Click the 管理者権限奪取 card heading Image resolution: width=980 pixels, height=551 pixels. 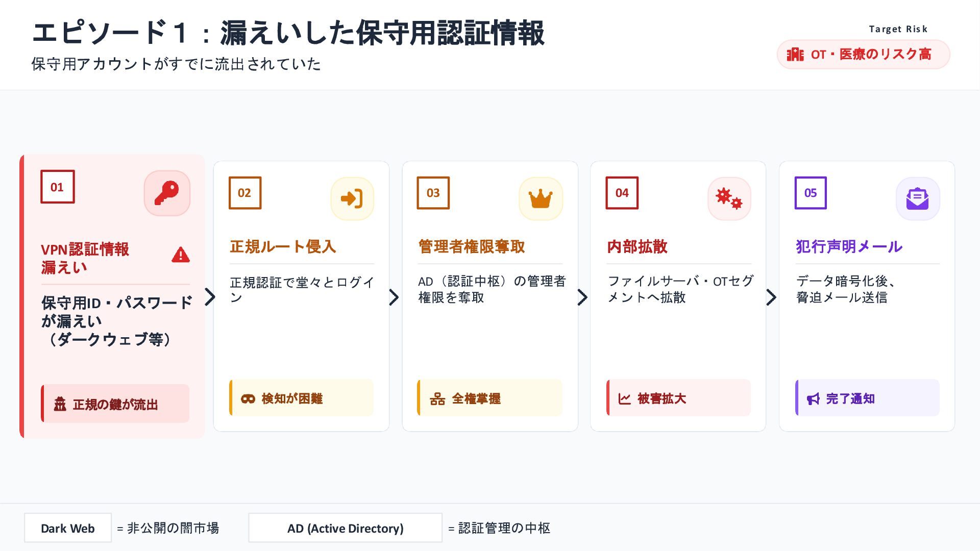click(x=472, y=246)
